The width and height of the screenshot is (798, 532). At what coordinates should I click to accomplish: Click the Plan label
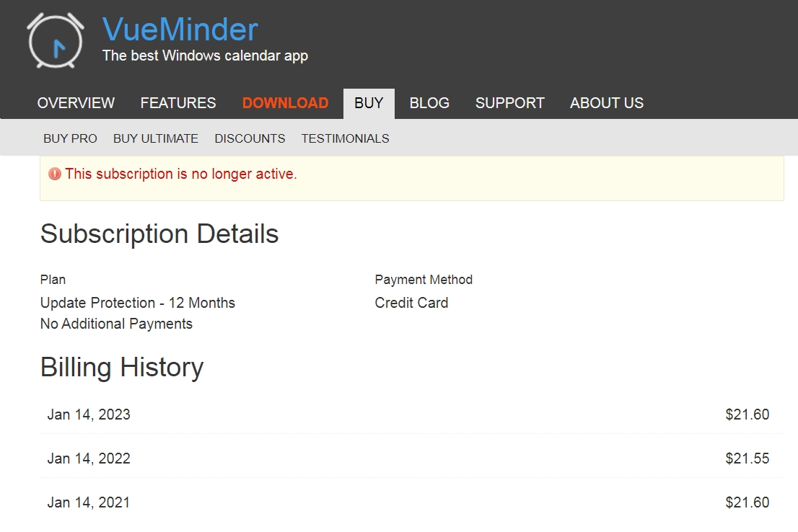[53, 280]
